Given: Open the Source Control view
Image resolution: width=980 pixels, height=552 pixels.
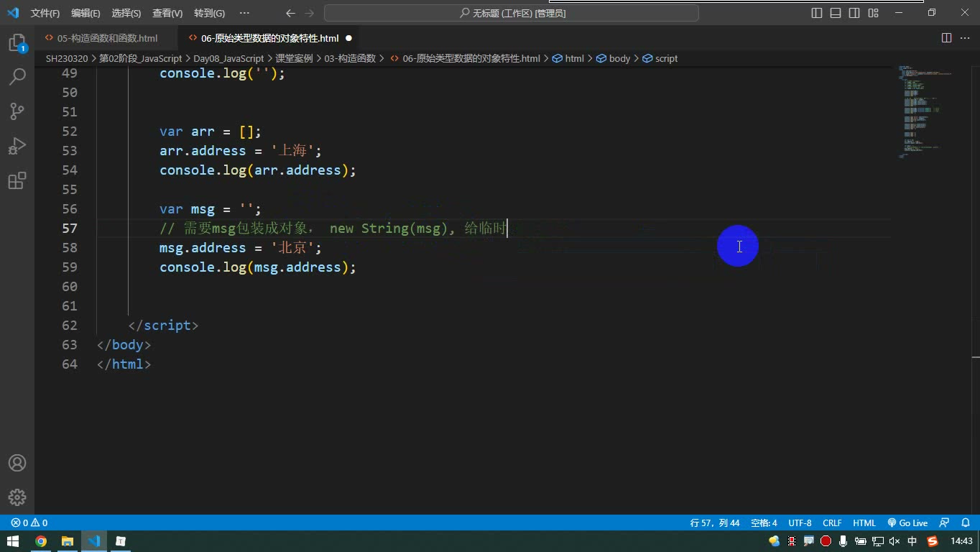Looking at the screenshot, I should (x=17, y=111).
